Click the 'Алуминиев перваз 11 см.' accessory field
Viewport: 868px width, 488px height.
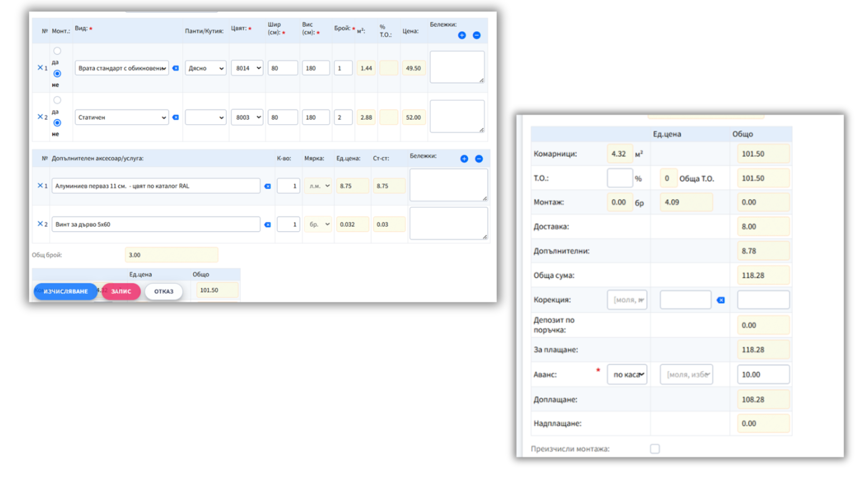tap(156, 186)
